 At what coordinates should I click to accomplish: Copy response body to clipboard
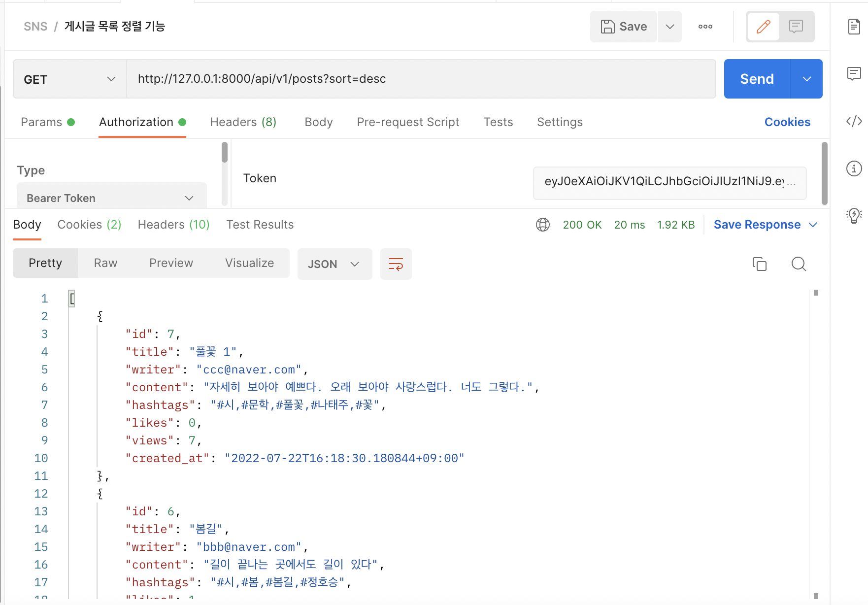point(760,264)
